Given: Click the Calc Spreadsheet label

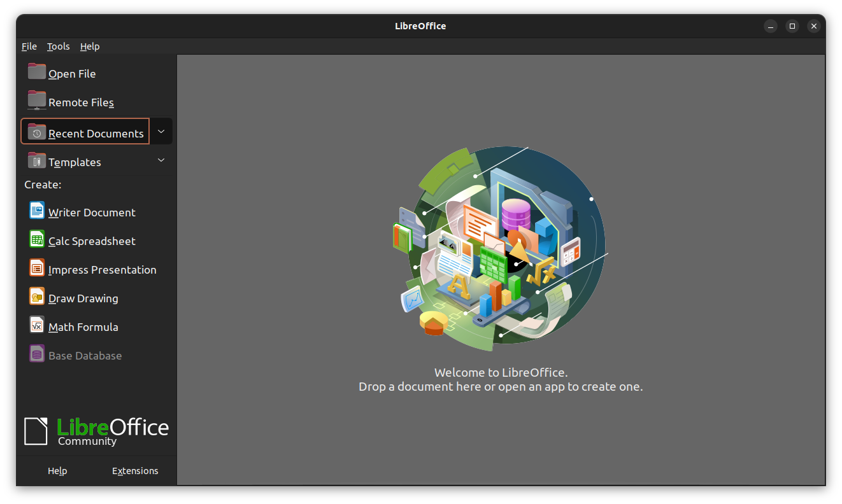Looking at the screenshot, I should point(92,241).
